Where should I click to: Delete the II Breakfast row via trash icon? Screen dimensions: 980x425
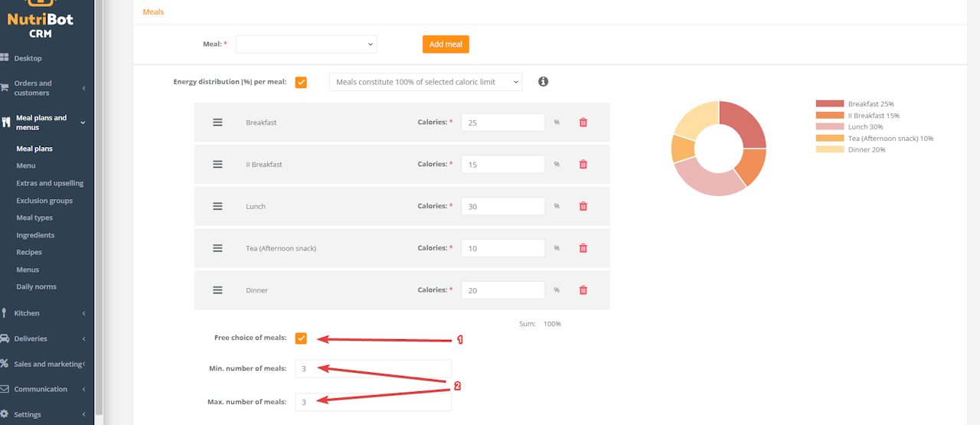[x=583, y=164]
